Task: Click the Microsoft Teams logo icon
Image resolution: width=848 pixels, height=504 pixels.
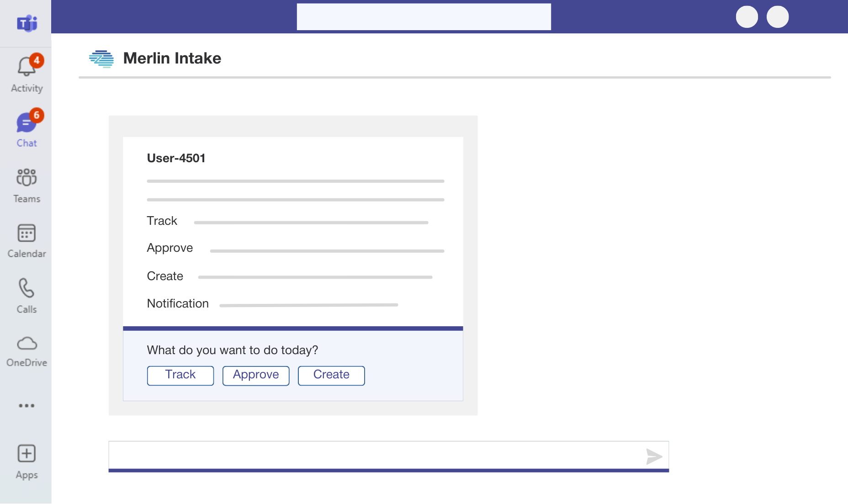Action: 27,23
